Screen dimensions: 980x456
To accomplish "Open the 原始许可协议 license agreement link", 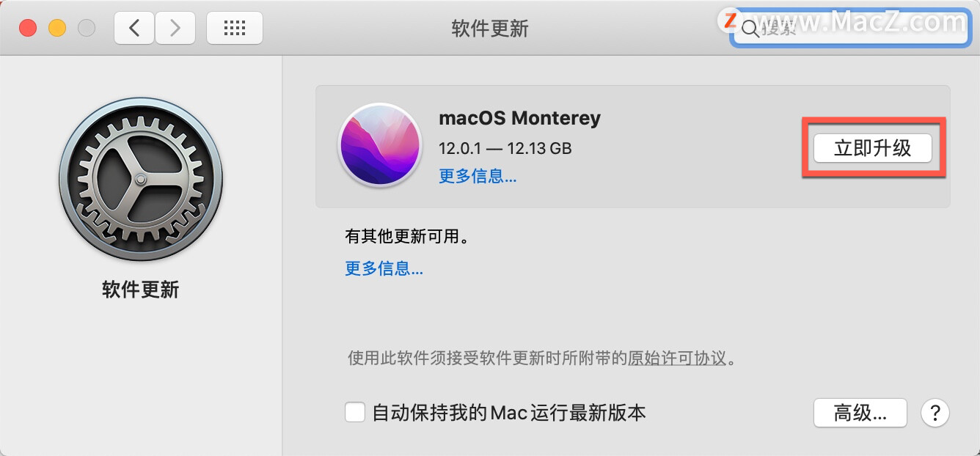I will click(677, 358).
